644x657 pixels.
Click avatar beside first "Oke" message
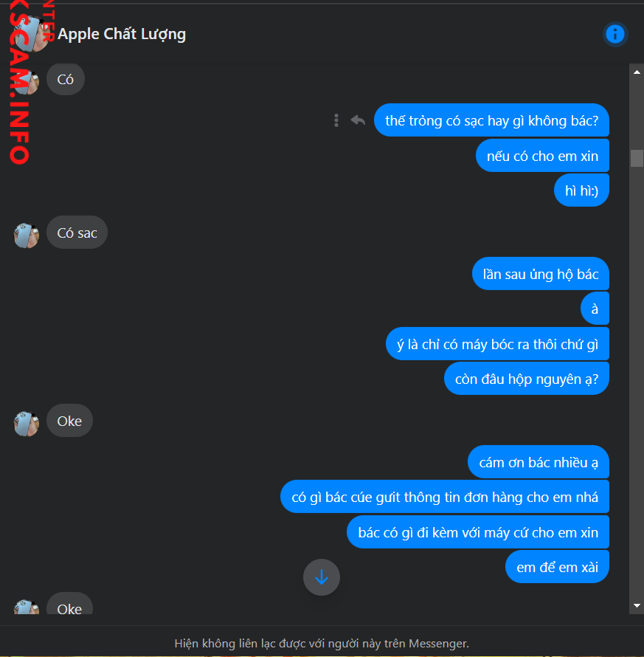coord(27,424)
